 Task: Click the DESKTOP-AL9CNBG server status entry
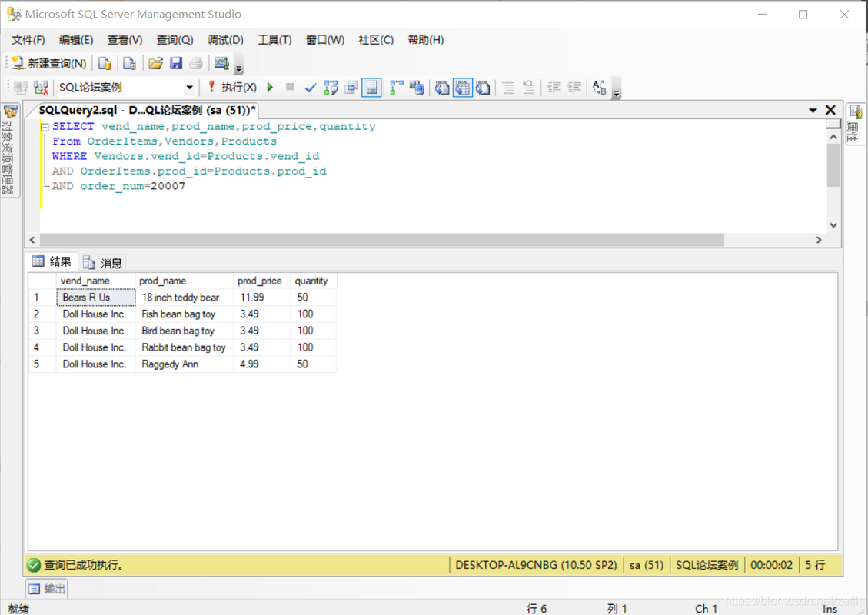(x=536, y=565)
